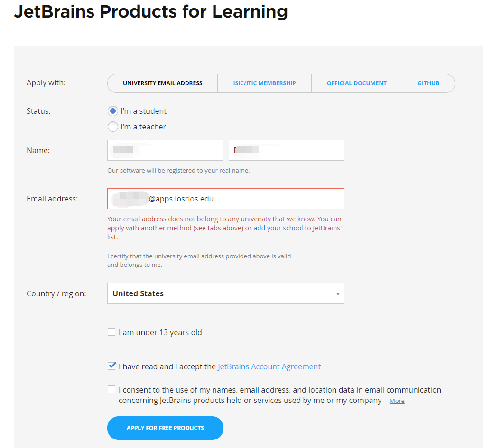Screen dimensions: 492x448
Task: Click the country dropdown arrow
Action: (338, 294)
